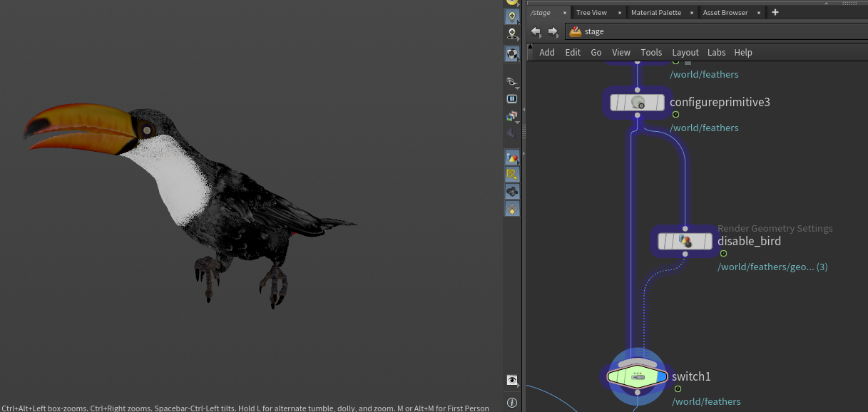
Task: Toggle the headlight lighting button
Action: click(x=511, y=16)
